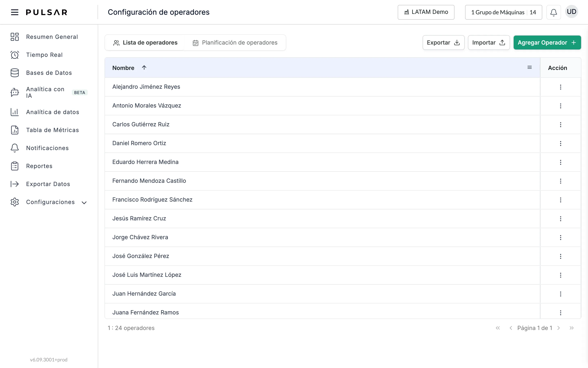The image size is (588, 368).
Task: Open action menu for Juan Hernández García
Action: pyautogui.click(x=561, y=294)
